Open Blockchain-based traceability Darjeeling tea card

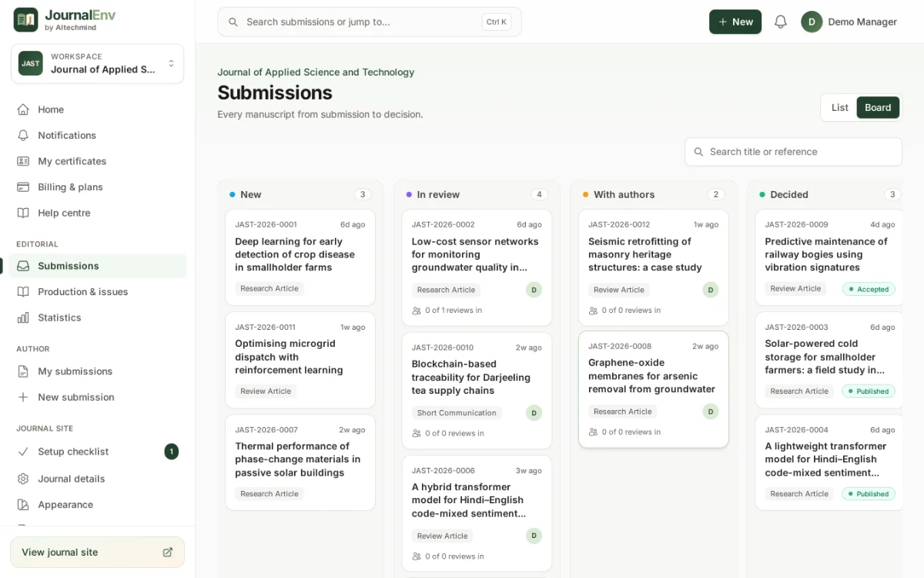(x=477, y=391)
